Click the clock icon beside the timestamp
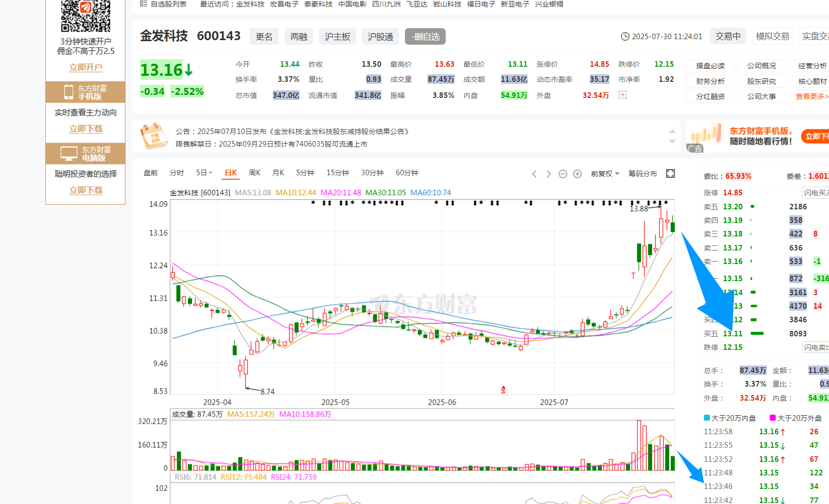The height and width of the screenshot is (504, 829). coord(625,37)
